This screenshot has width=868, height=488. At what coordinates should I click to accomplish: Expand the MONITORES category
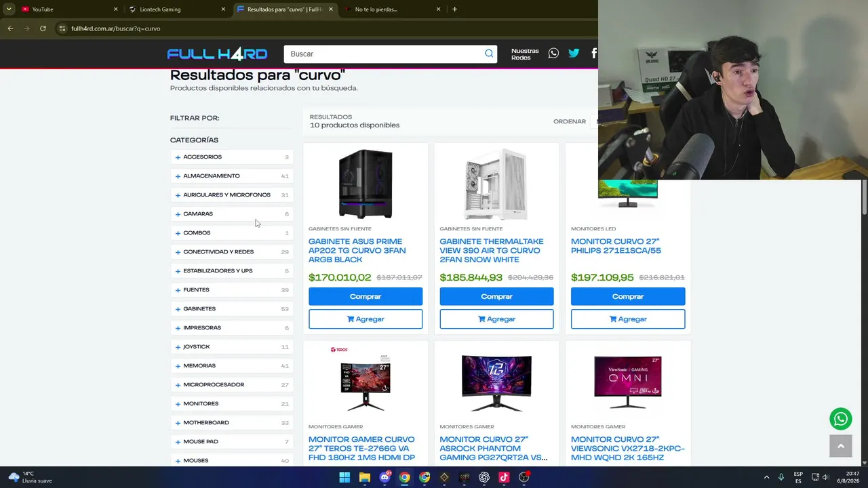232,404
